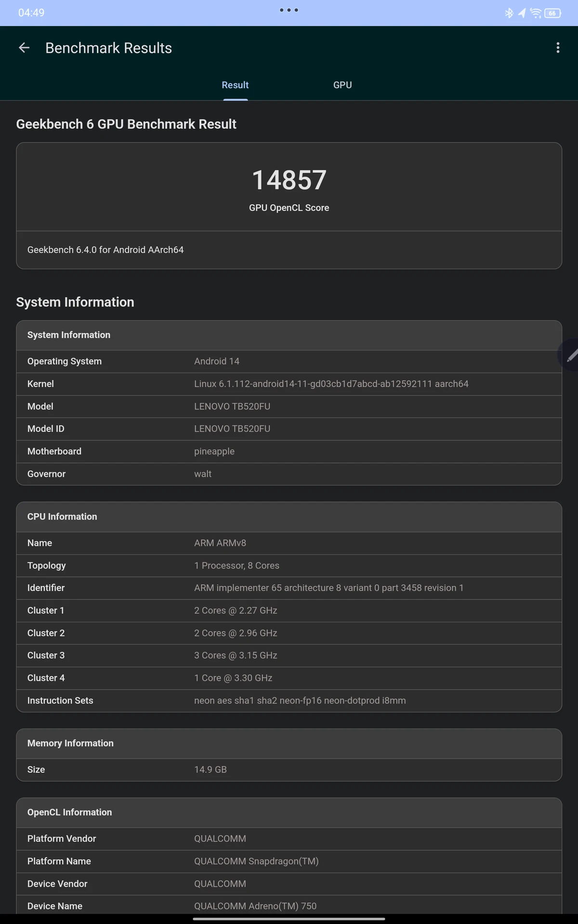Tap the Cluster 4 label
This screenshot has width=578, height=924.
point(46,678)
